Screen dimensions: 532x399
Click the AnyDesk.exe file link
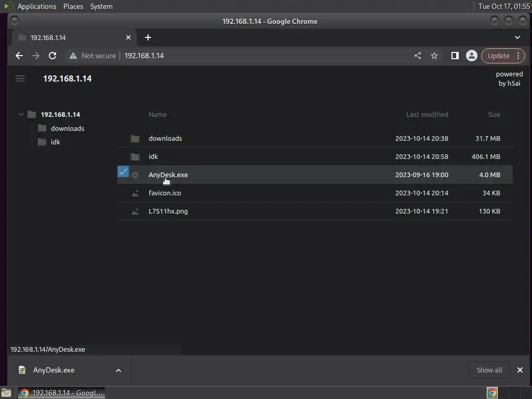tap(168, 175)
